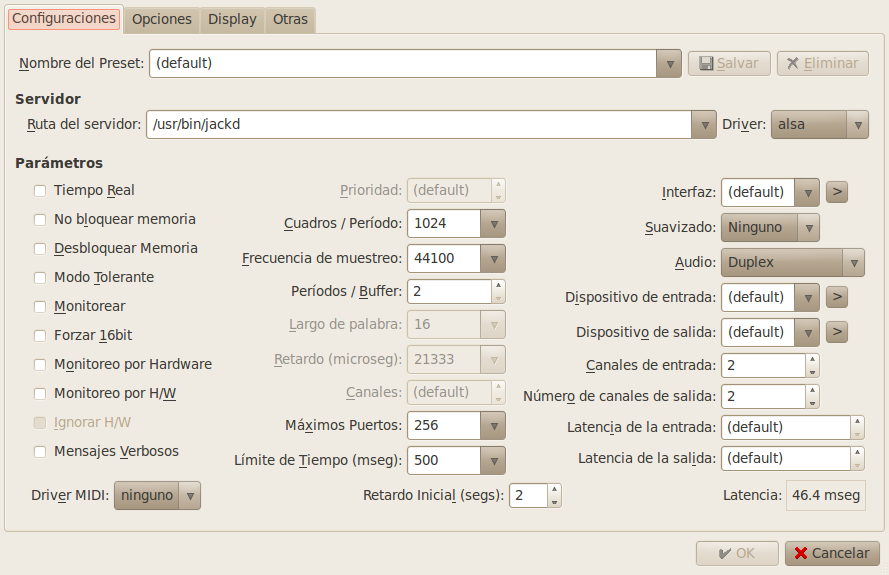Screen dimensions: 889x575
Task: Click the Retardo Inicial (segs) field
Action: (528, 496)
